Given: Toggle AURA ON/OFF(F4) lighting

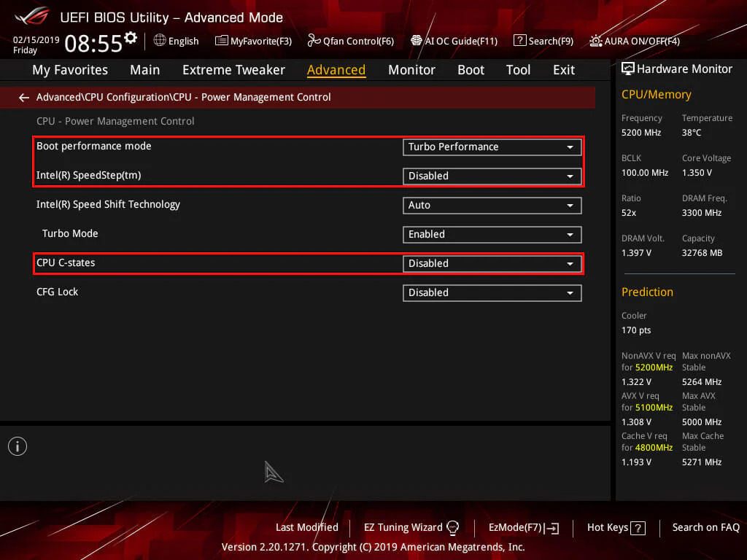Looking at the screenshot, I should [x=596, y=41].
